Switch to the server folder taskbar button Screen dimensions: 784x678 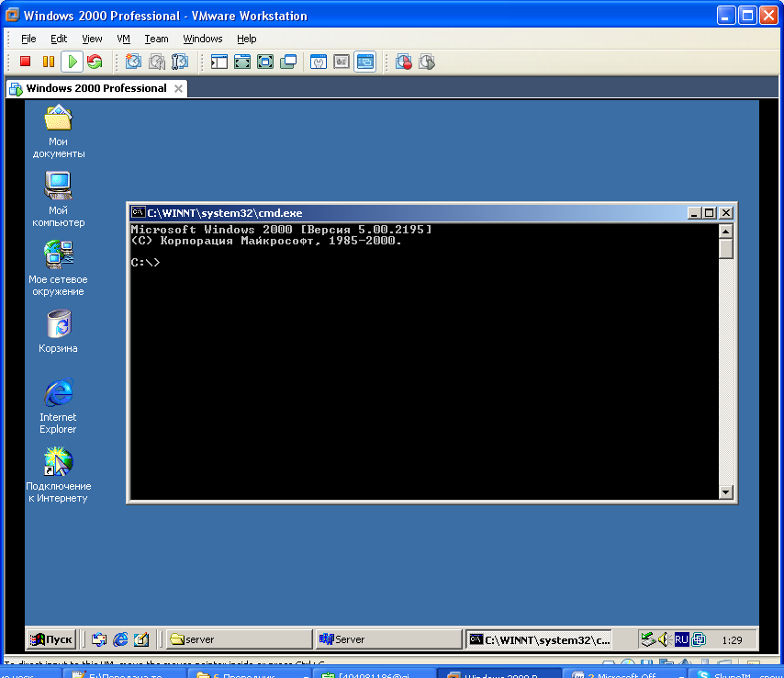[240, 639]
